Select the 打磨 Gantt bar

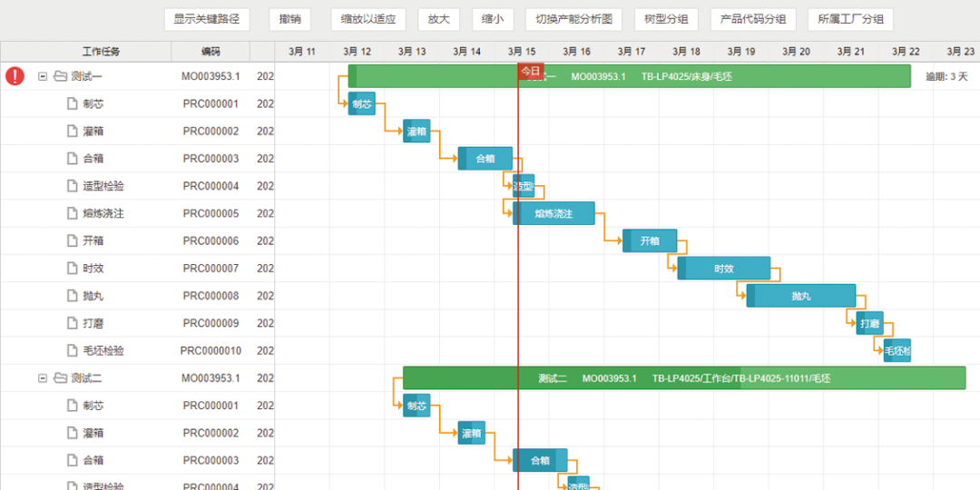click(x=870, y=324)
